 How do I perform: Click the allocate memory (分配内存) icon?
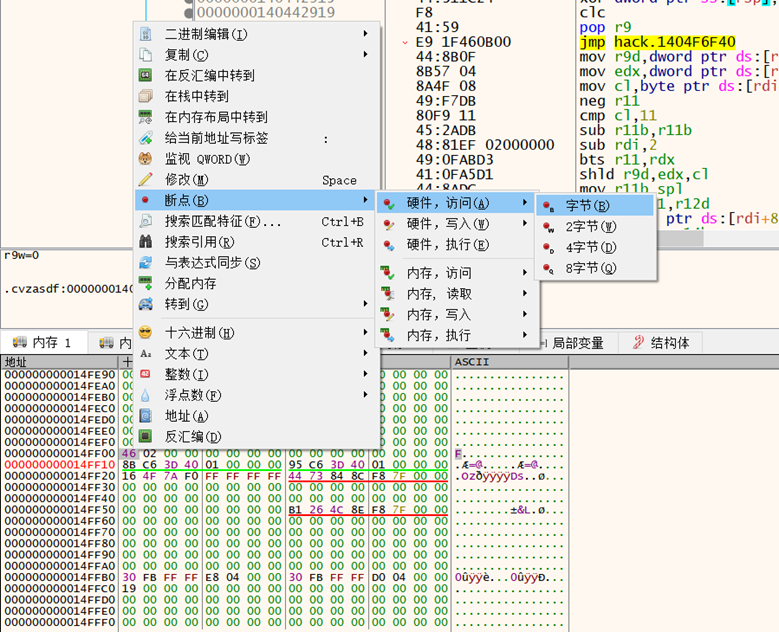click(x=146, y=284)
